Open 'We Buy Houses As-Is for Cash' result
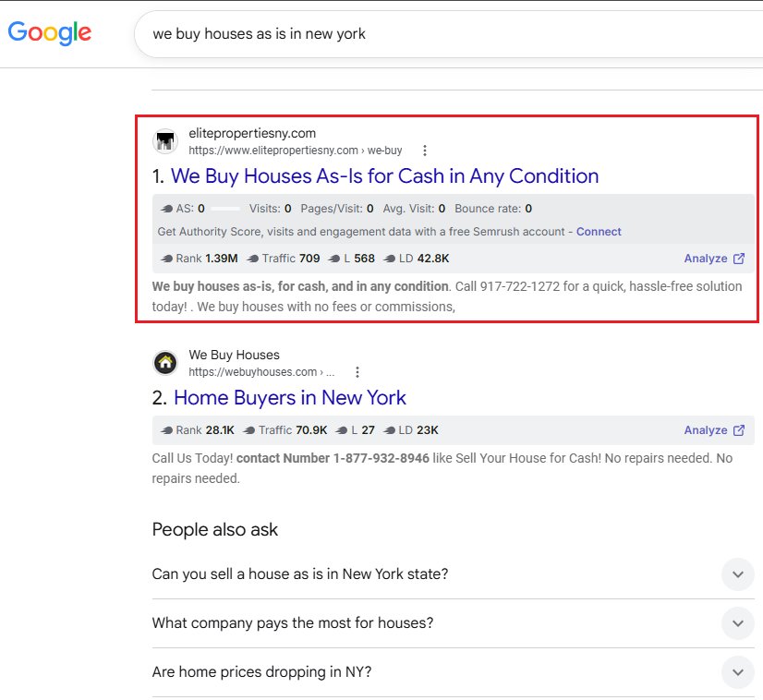Viewport: 763px width, 700px height. (384, 176)
